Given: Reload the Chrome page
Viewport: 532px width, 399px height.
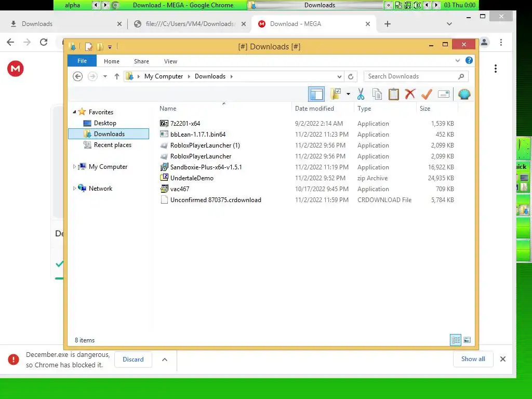Looking at the screenshot, I should [44, 42].
